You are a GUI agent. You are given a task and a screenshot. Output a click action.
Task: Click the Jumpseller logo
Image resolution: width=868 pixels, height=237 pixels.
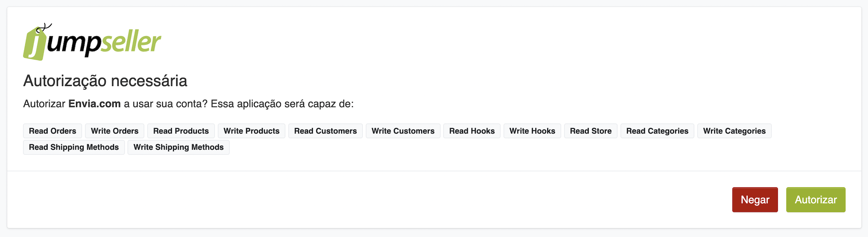(92, 42)
